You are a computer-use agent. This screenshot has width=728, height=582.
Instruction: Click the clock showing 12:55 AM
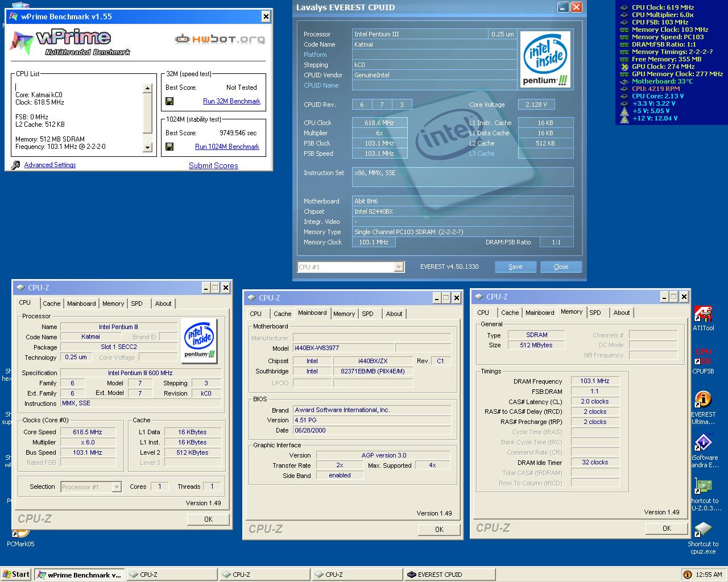coord(709,575)
